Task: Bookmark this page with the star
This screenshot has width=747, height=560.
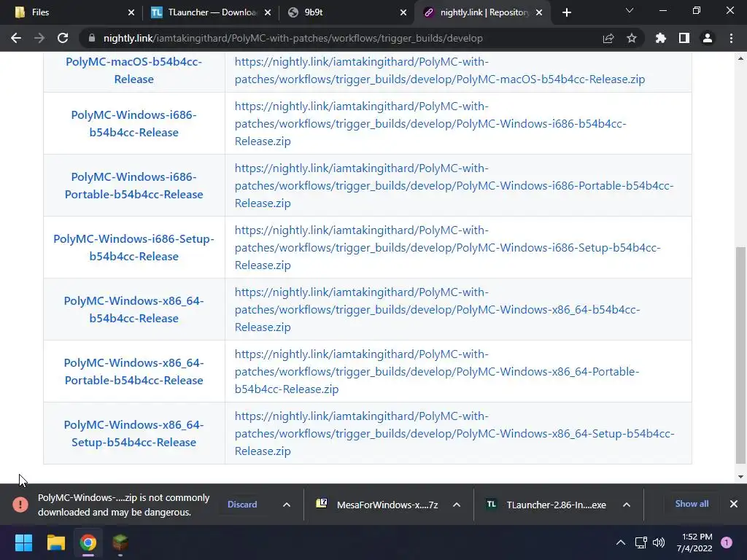Action: click(x=632, y=38)
